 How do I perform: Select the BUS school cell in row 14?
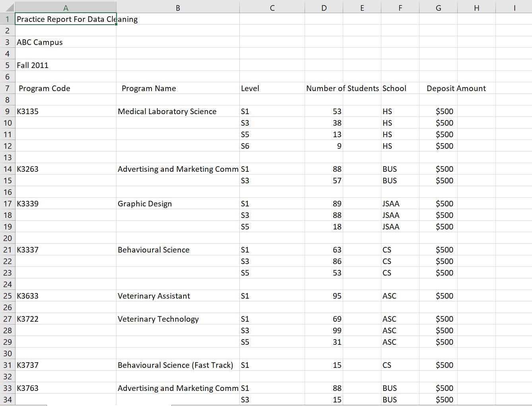(400, 169)
